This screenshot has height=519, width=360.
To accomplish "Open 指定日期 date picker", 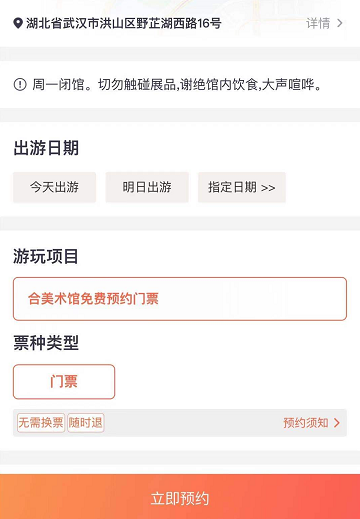I will pos(242,187).
